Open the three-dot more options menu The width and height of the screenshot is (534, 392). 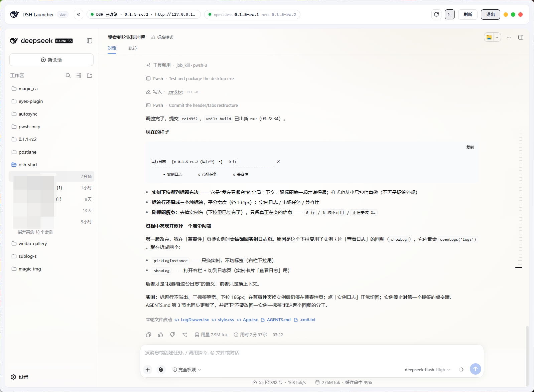[509, 37]
